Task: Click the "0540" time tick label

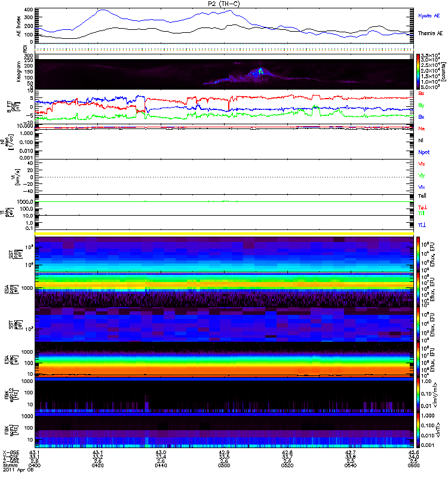Action: point(350,465)
